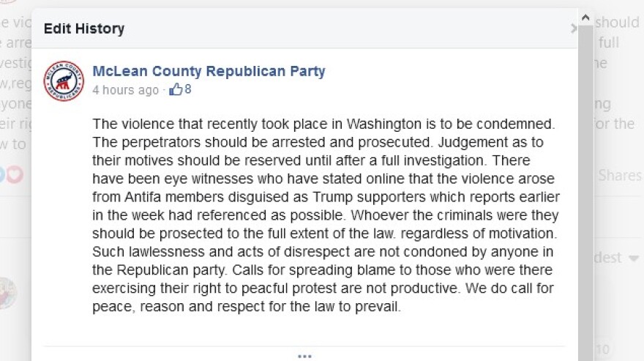Click the "dest" sort label in background

tap(607, 258)
